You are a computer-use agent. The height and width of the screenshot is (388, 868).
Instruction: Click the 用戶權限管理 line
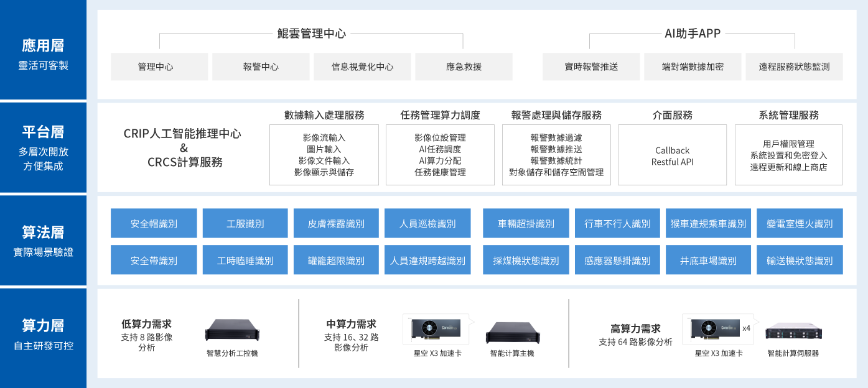(788, 144)
